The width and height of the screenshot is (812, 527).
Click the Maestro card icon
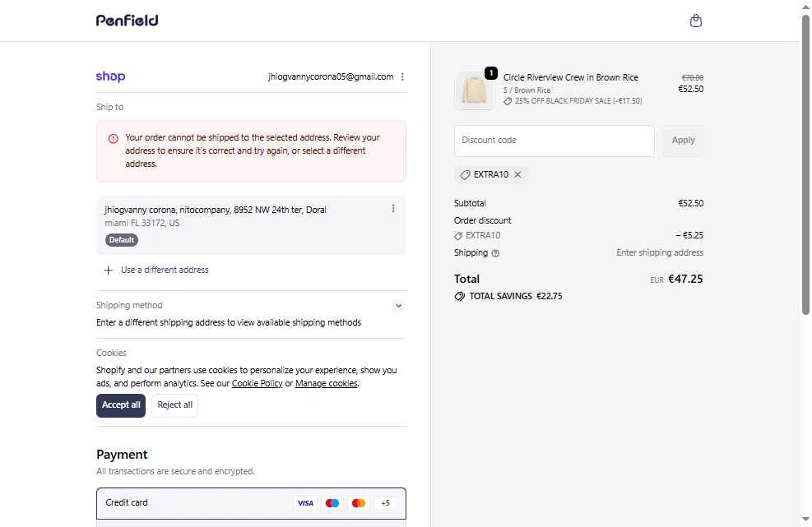332,502
